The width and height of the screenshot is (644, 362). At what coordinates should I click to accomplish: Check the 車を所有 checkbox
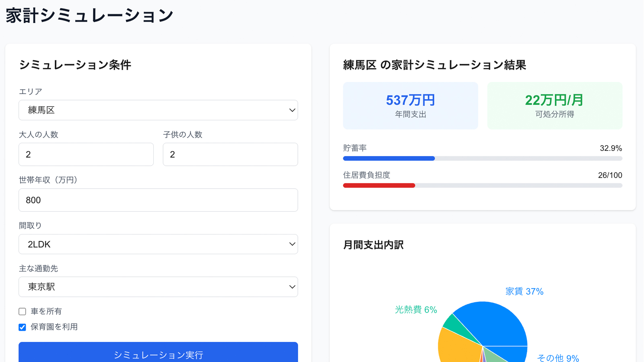22,312
